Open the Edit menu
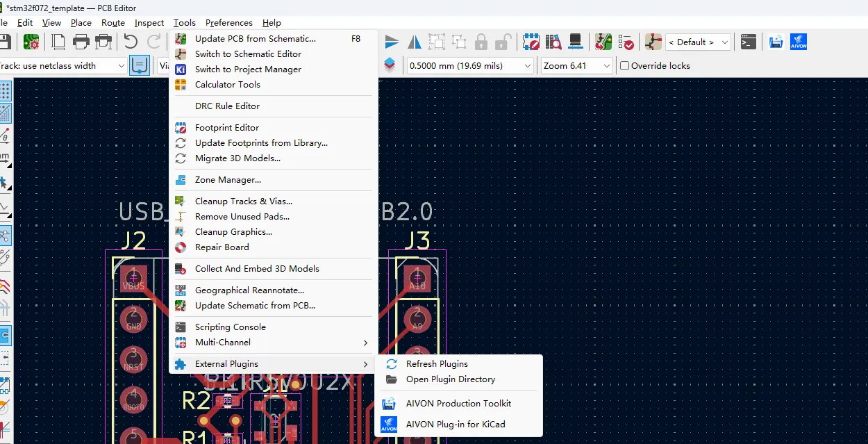Screen dimensions: 868x444 pyautogui.click(x=25, y=22)
